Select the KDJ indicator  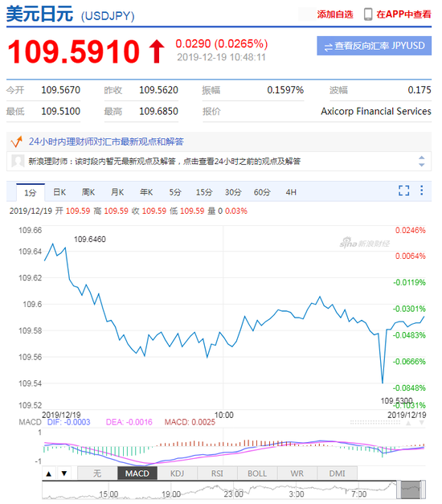click(x=177, y=473)
